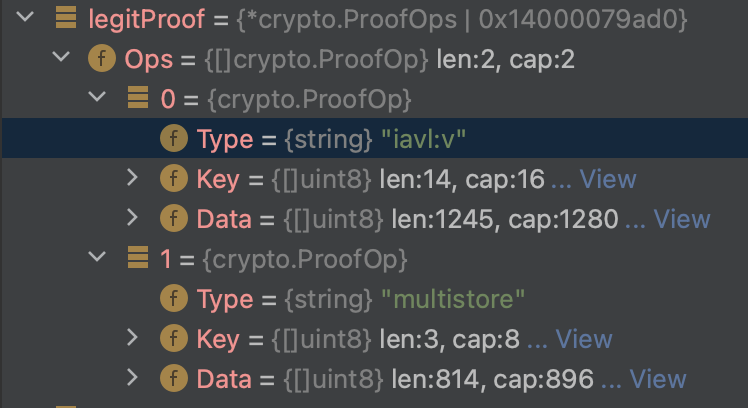Click the legitProof struct icon

(65, 19)
